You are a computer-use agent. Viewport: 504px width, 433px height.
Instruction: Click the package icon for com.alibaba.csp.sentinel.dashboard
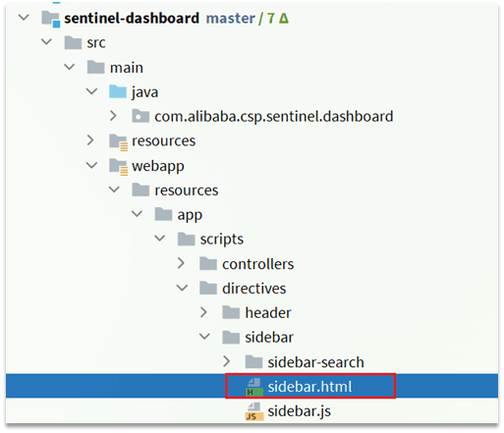pos(140,116)
